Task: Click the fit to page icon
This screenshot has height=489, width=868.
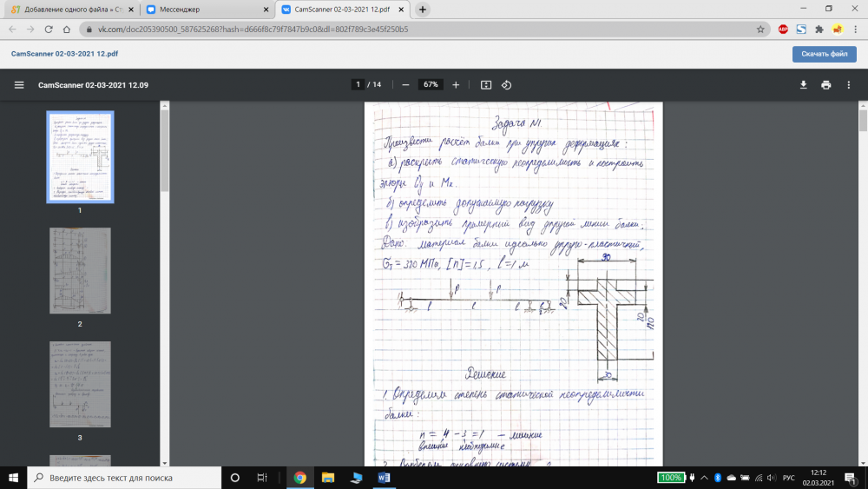Action: click(x=486, y=85)
